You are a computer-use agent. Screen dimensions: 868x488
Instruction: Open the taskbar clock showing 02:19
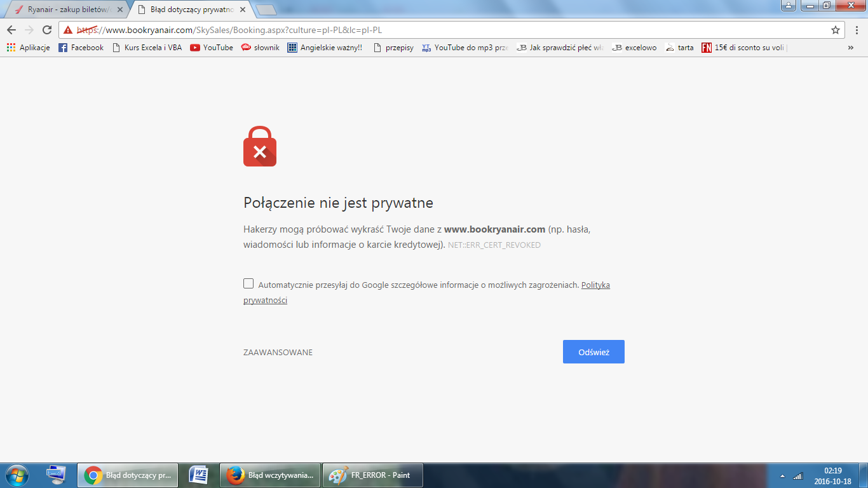click(x=833, y=475)
